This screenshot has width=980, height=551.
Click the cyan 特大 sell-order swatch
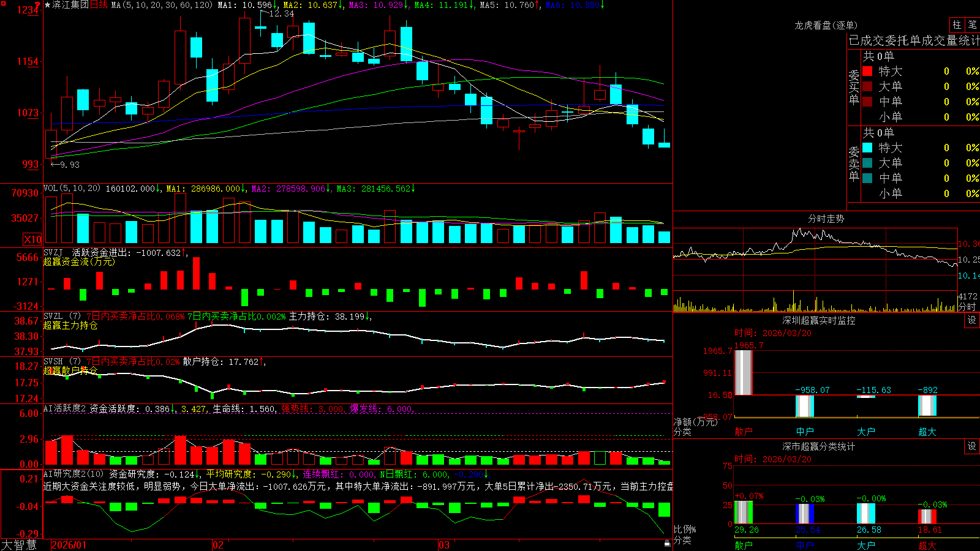pyautogui.click(x=867, y=148)
